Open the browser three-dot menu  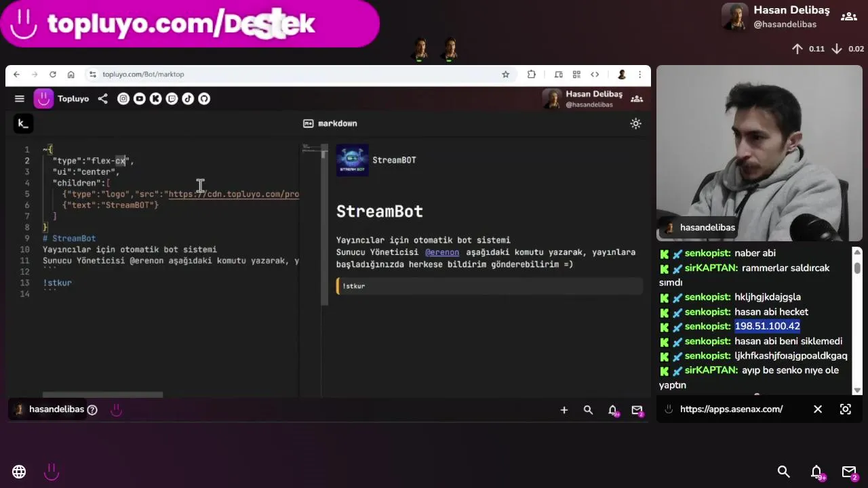pos(639,75)
